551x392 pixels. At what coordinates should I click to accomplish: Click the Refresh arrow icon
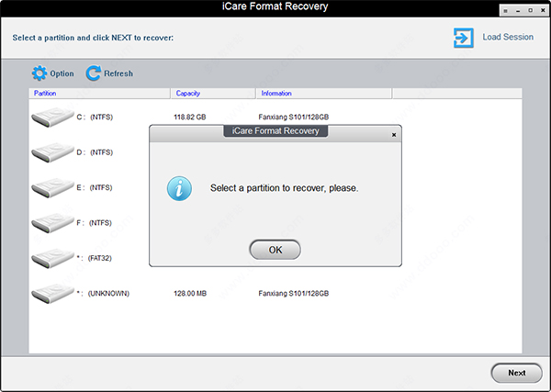93,73
